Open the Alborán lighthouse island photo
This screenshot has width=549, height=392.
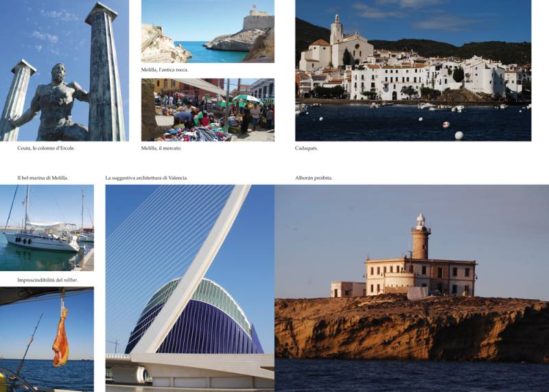point(412,288)
